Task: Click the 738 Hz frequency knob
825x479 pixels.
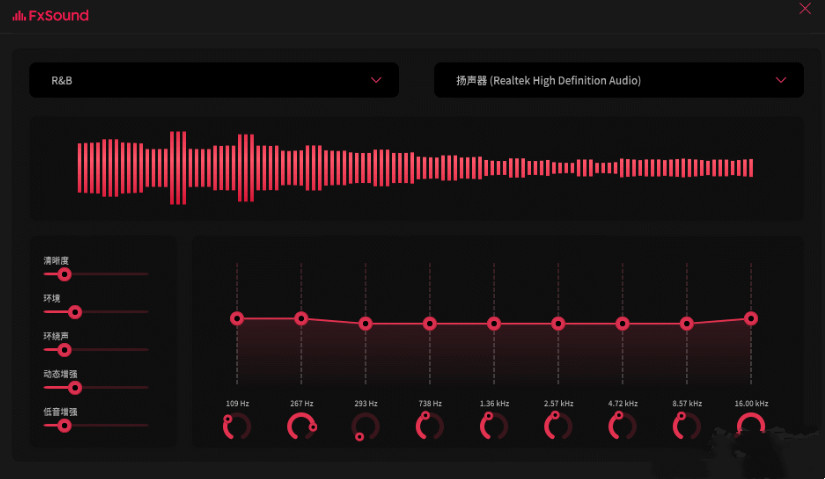Action: [x=429, y=427]
